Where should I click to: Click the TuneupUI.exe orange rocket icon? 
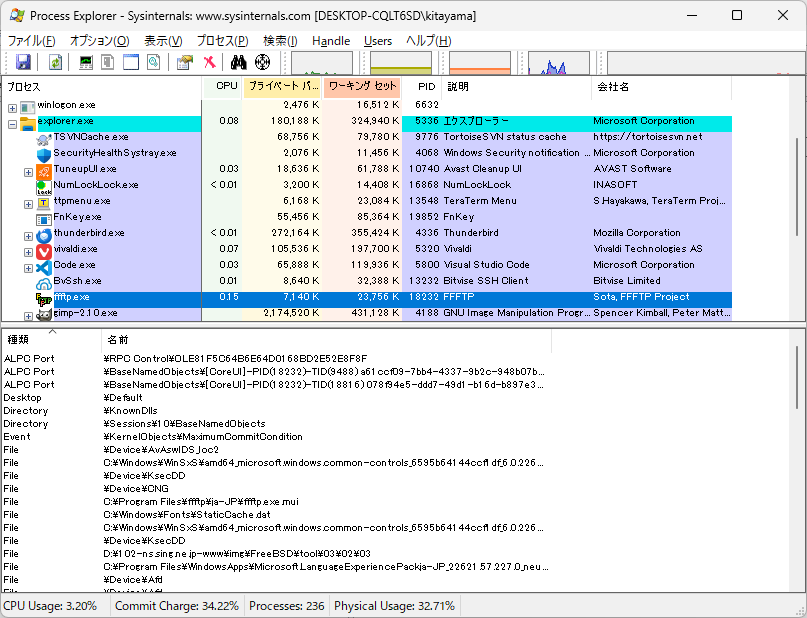coord(44,170)
